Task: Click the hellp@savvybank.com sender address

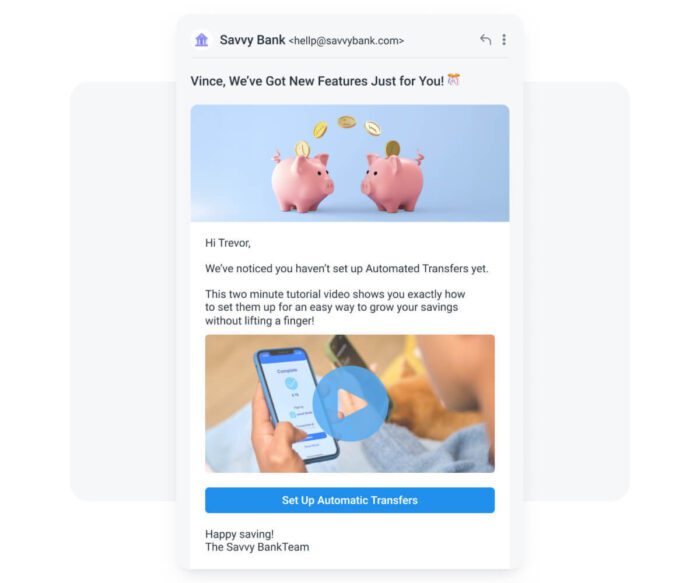Action: [346, 41]
